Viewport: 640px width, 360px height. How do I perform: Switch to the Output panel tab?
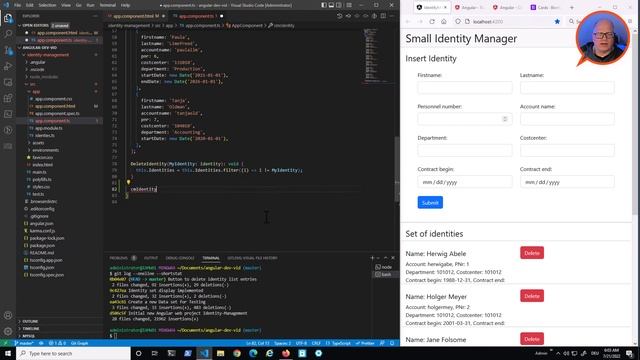pos(151,258)
